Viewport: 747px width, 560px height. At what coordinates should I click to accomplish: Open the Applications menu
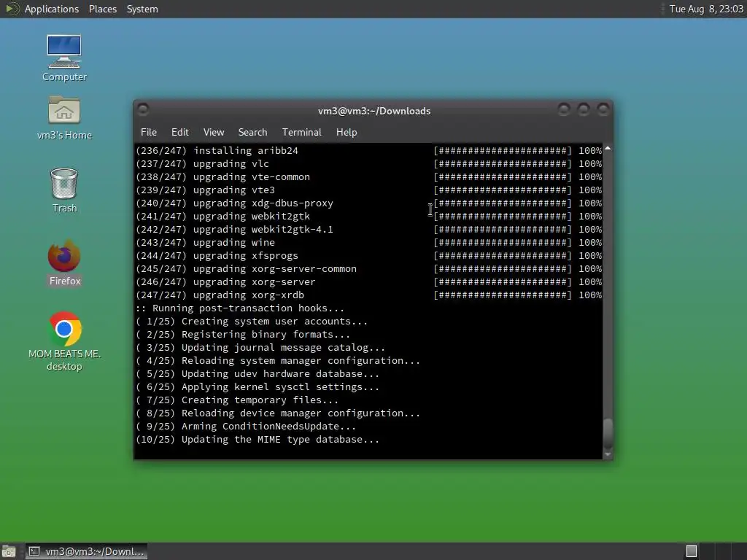coord(52,9)
